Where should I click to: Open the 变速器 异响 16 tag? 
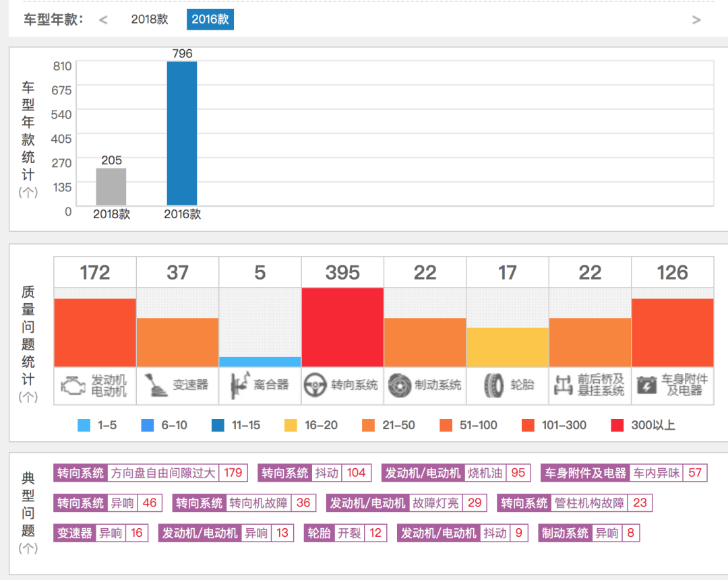(x=100, y=533)
